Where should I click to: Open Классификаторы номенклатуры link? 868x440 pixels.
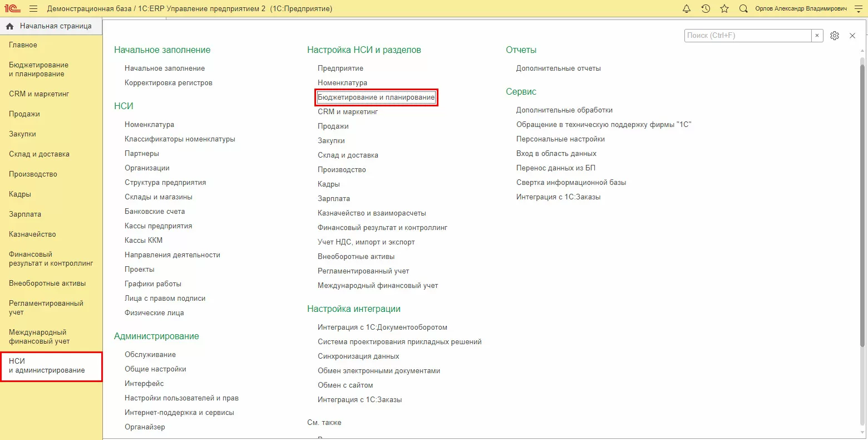coord(180,139)
